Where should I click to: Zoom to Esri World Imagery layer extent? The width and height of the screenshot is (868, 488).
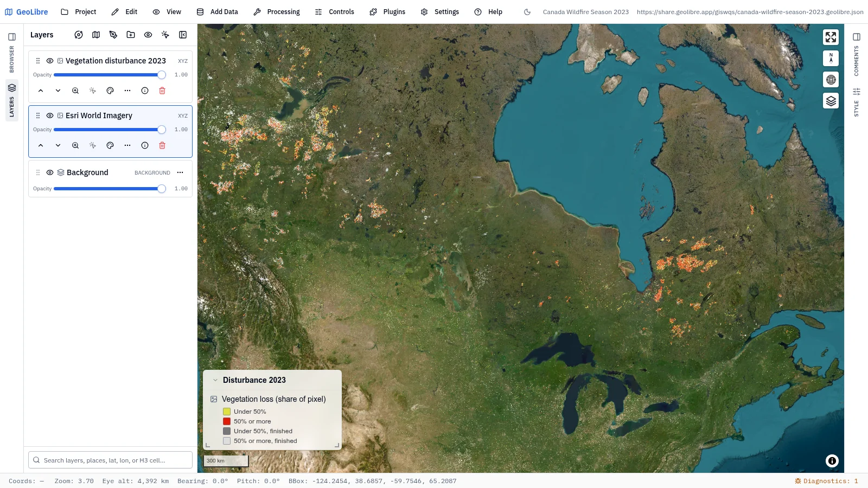tap(75, 145)
